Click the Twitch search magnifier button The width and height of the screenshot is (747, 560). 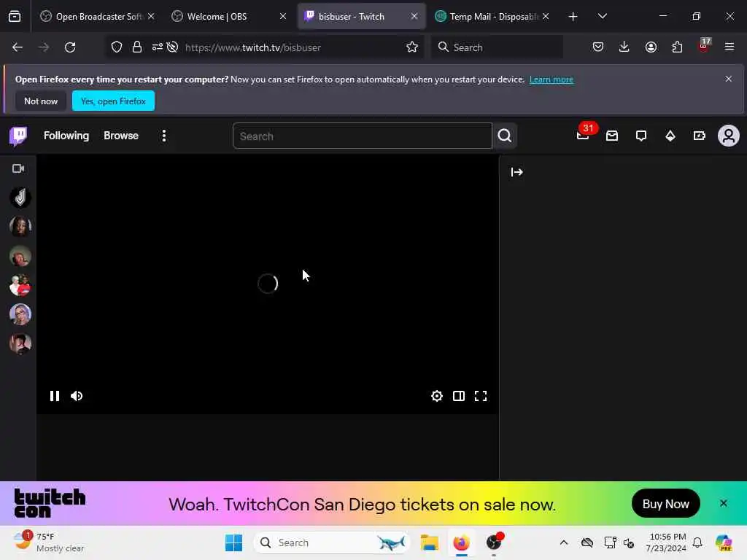click(505, 136)
